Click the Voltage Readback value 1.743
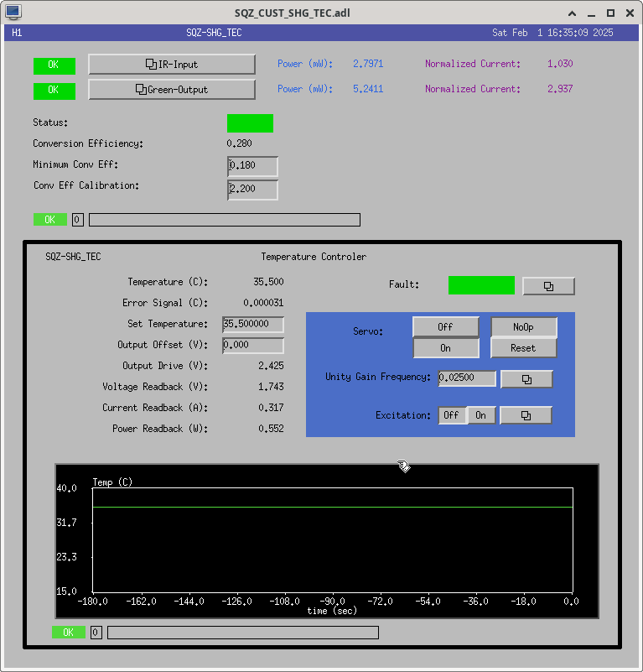 pyautogui.click(x=271, y=387)
